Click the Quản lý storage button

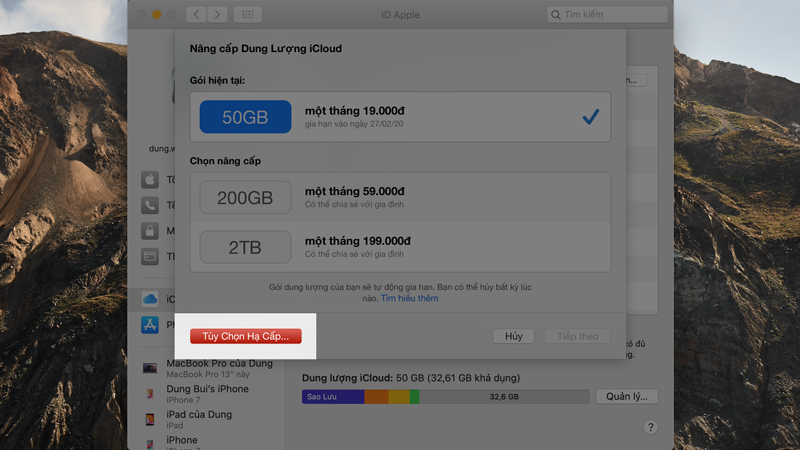pos(627,396)
